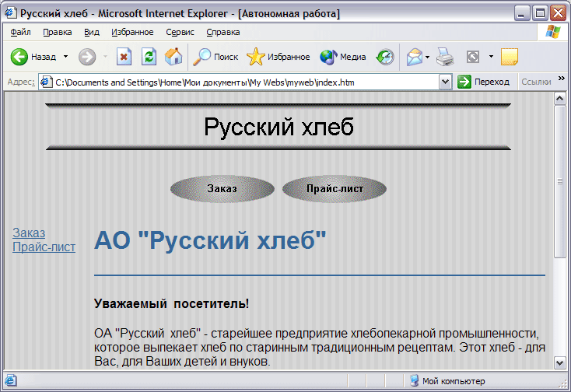This screenshot has height=392, width=571.
Task: Click Мой компьютер zone in status bar
Action: click(x=447, y=381)
